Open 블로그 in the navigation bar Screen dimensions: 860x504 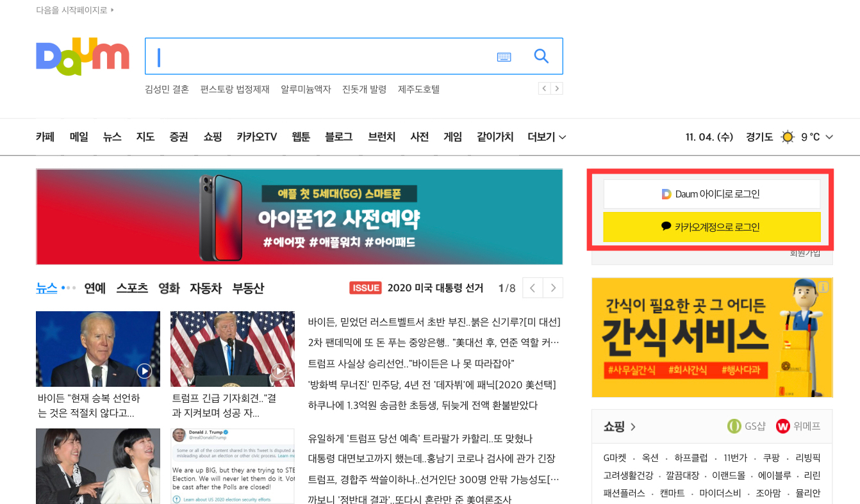(339, 137)
